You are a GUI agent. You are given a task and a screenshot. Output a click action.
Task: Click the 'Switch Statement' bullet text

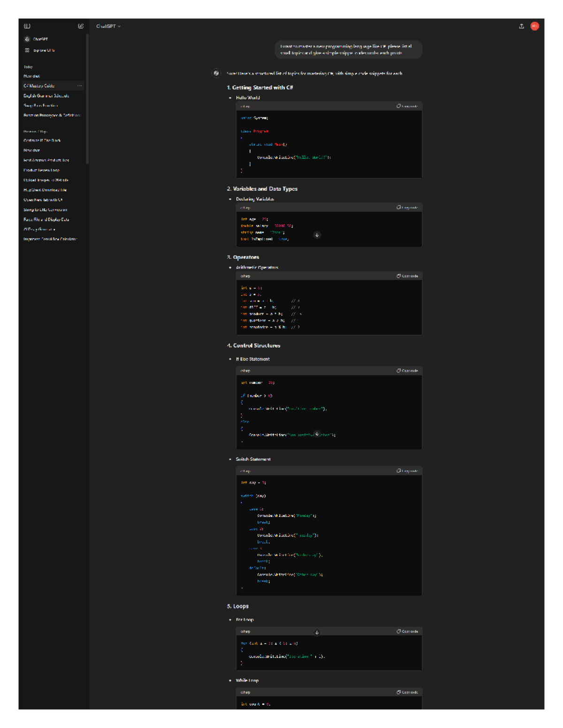pyautogui.click(x=253, y=459)
